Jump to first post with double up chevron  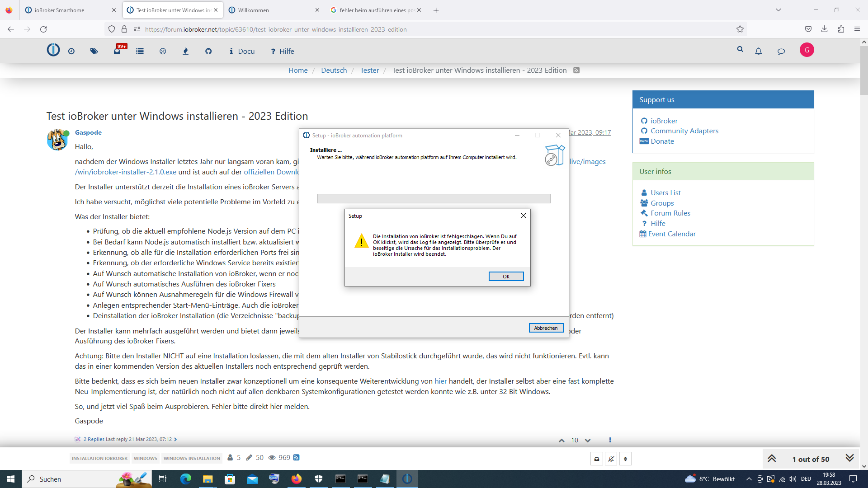coord(772,459)
